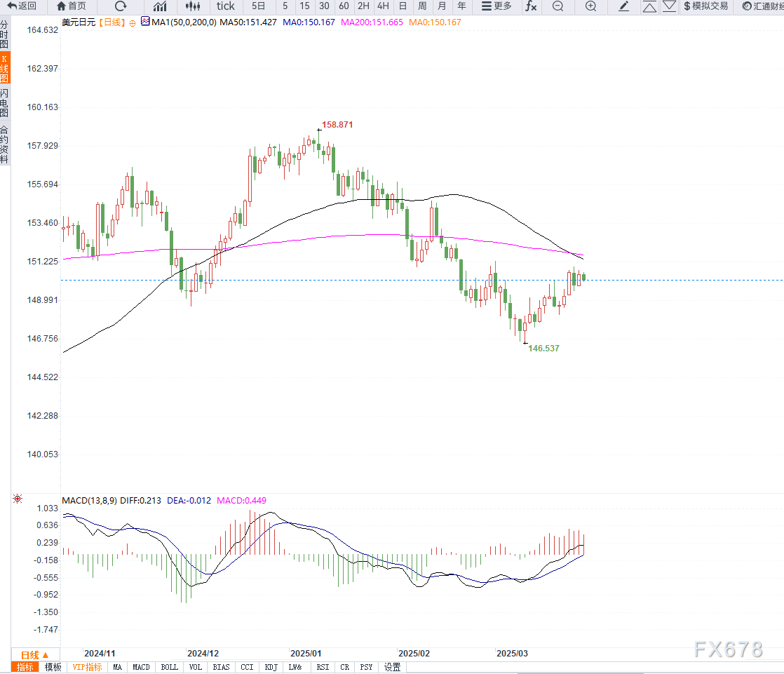Screen dimensions: 784x674
Task: Click the 146.537 low price label
Action: 544,349
